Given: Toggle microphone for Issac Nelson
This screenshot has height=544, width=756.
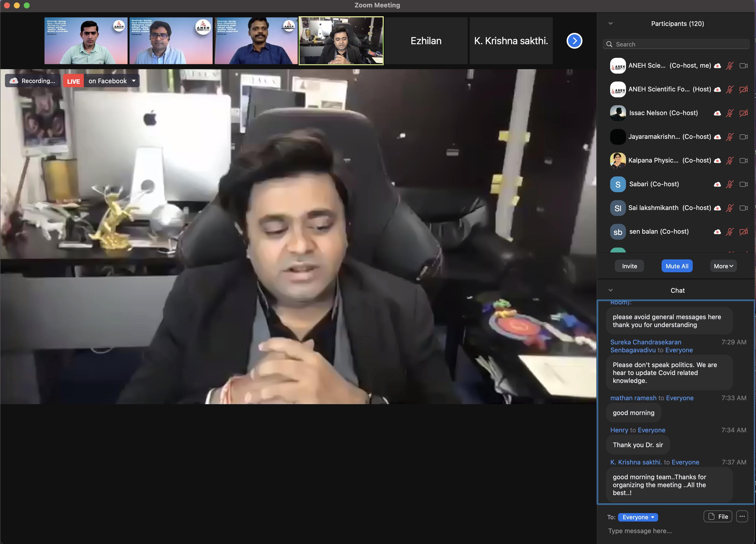Looking at the screenshot, I should tap(730, 113).
